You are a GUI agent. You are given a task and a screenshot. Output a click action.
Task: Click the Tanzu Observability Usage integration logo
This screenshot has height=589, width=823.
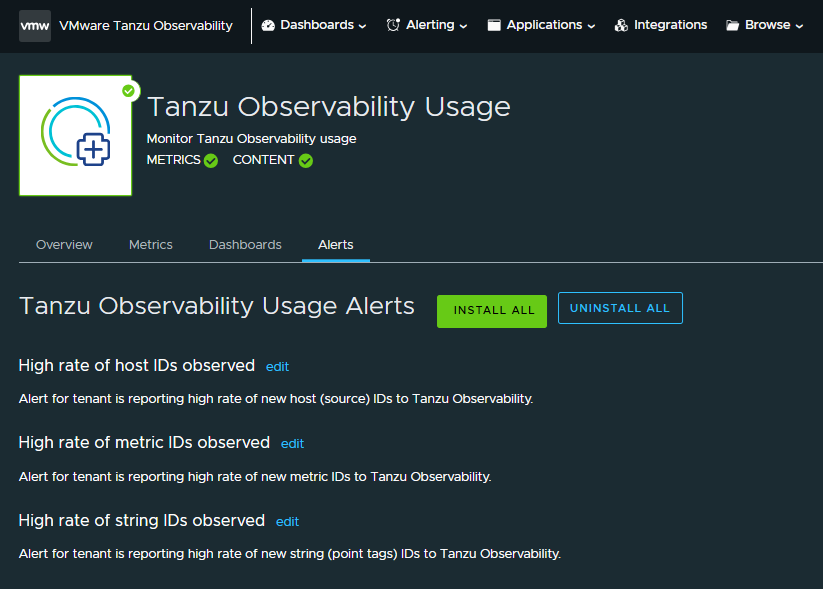pyautogui.click(x=75, y=137)
